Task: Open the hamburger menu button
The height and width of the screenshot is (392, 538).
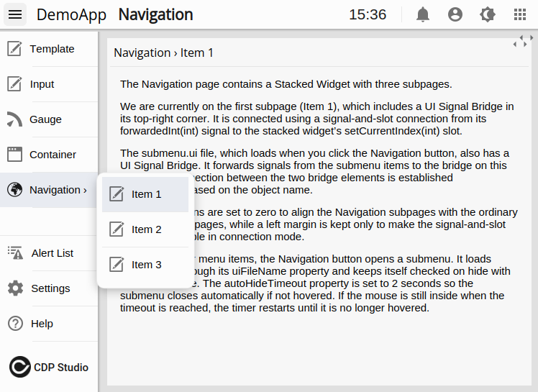Action: coord(15,14)
